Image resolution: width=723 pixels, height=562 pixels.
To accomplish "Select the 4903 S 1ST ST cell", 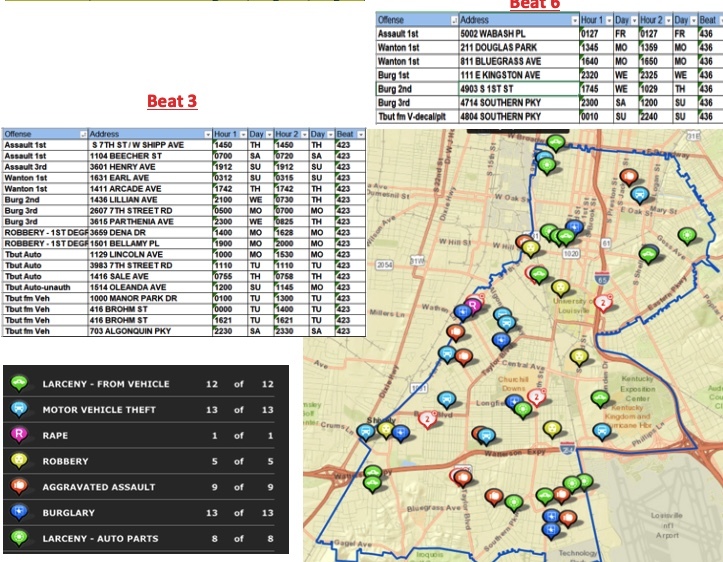I will pyautogui.click(x=516, y=88).
